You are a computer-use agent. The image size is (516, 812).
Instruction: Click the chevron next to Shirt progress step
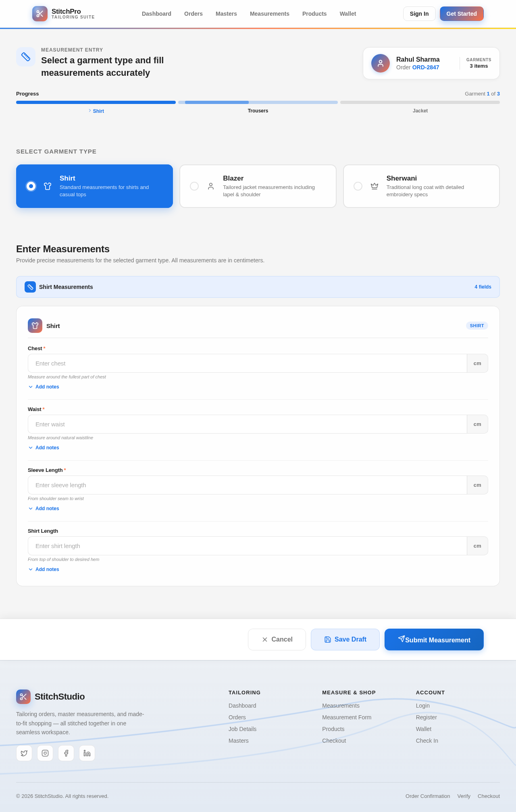pyautogui.click(x=90, y=110)
